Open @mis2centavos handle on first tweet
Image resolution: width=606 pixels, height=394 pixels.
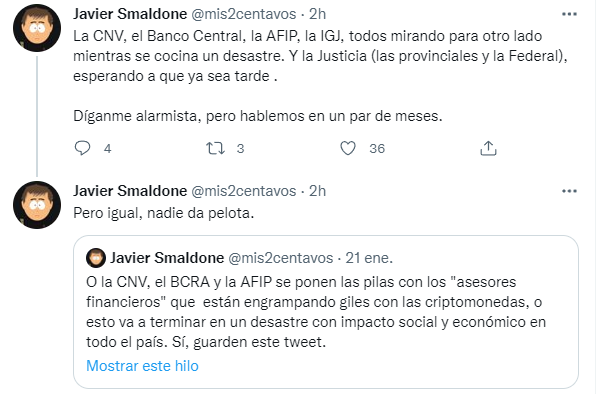(244, 14)
